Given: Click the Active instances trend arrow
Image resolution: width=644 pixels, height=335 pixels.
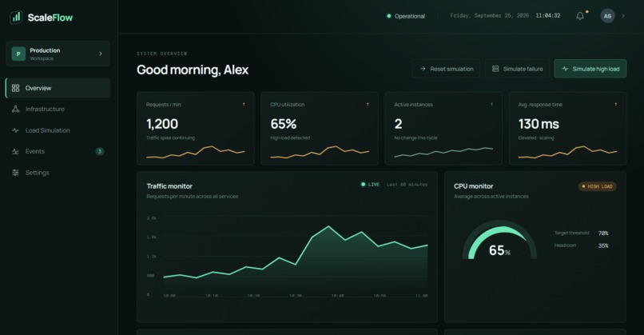Looking at the screenshot, I should (x=491, y=105).
